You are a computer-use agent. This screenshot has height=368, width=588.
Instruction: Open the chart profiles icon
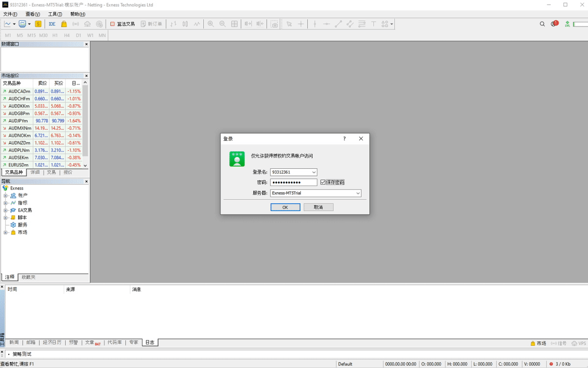coord(23,24)
